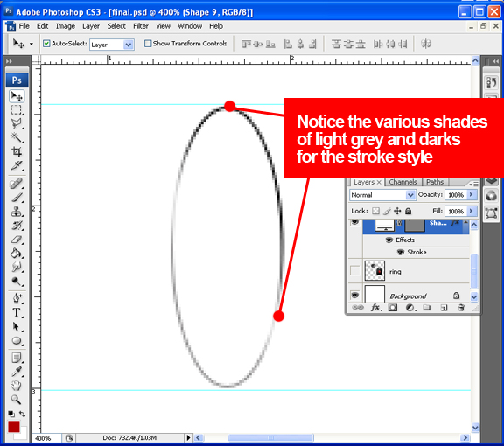
Task: Open the Opacity slider arrow
Action: coord(472,195)
